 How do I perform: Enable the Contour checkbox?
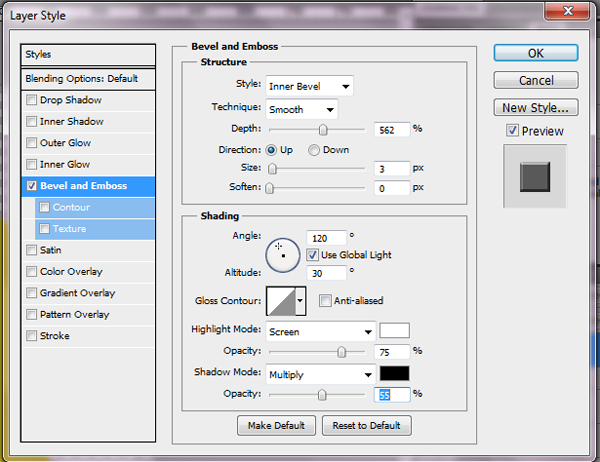coord(44,207)
